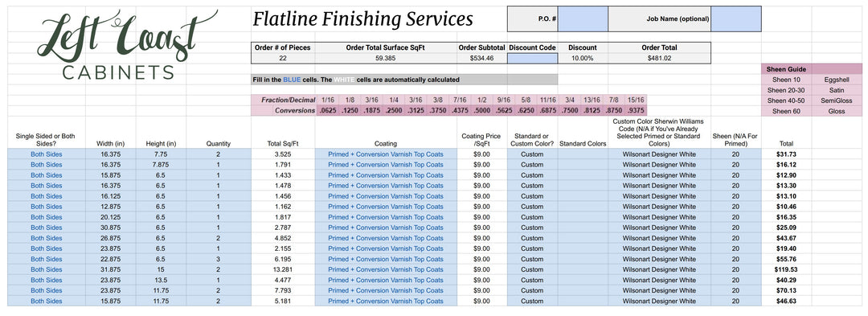The image size is (868, 316).
Task: Click the blank Standard Colors cell in the $16.35 row
Action: 583,217
